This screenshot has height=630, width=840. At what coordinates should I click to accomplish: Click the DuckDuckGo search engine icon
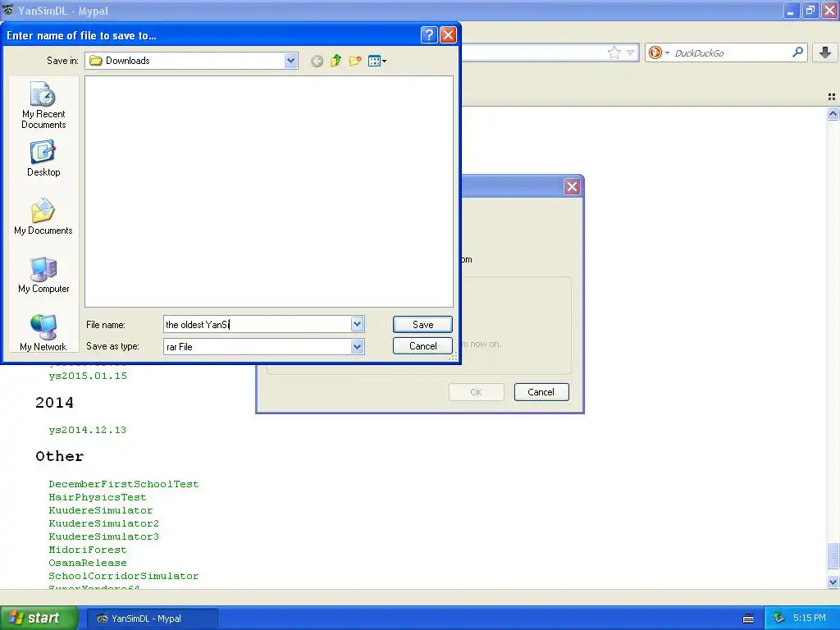pyautogui.click(x=655, y=52)
